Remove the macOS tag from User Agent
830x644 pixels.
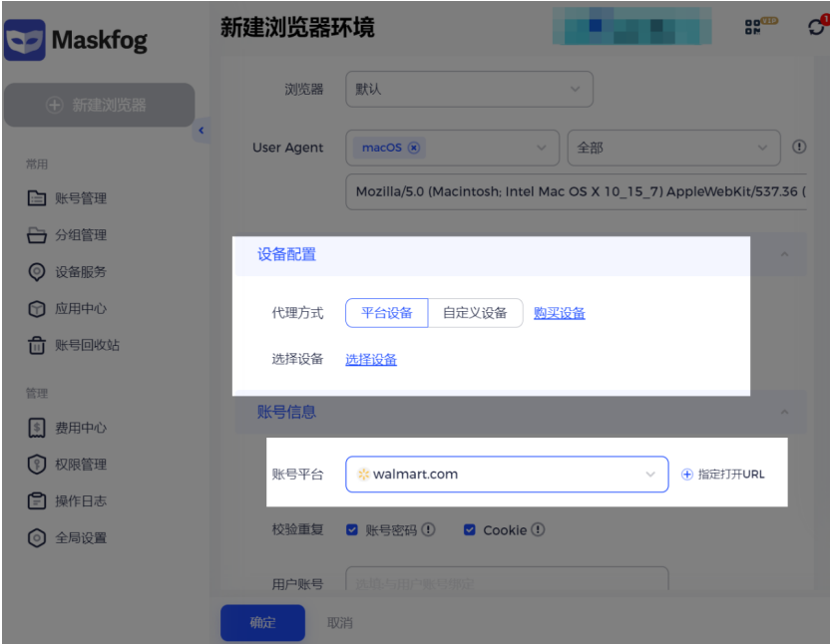click(x=414, y=148)
